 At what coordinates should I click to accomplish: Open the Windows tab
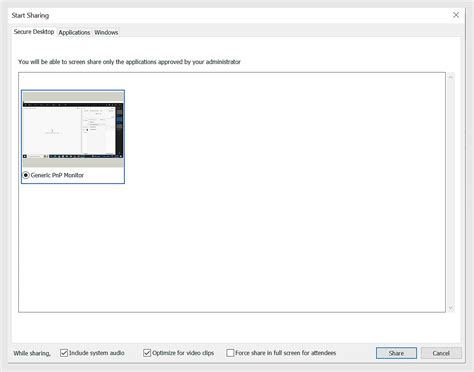[x=106, y=32]
